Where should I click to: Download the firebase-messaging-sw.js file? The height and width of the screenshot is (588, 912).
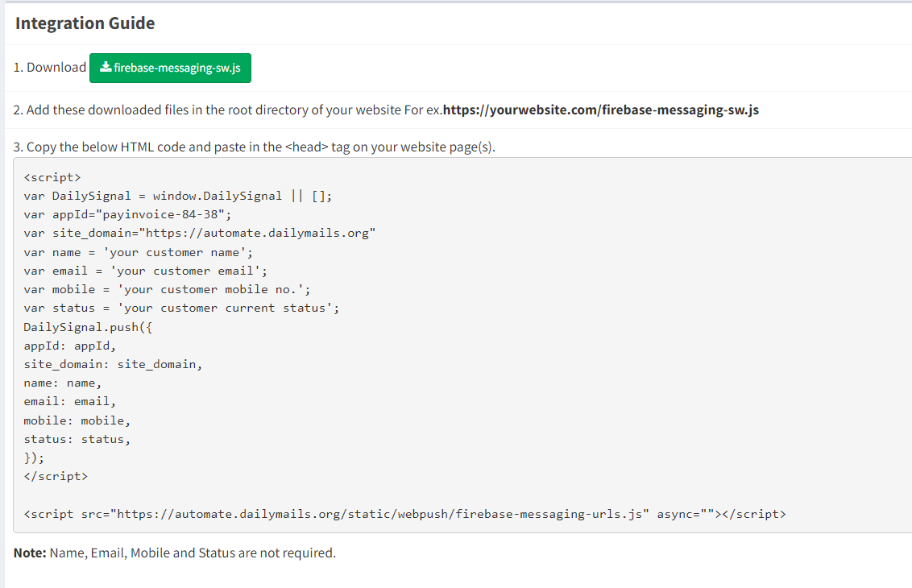tap(170, 68)
